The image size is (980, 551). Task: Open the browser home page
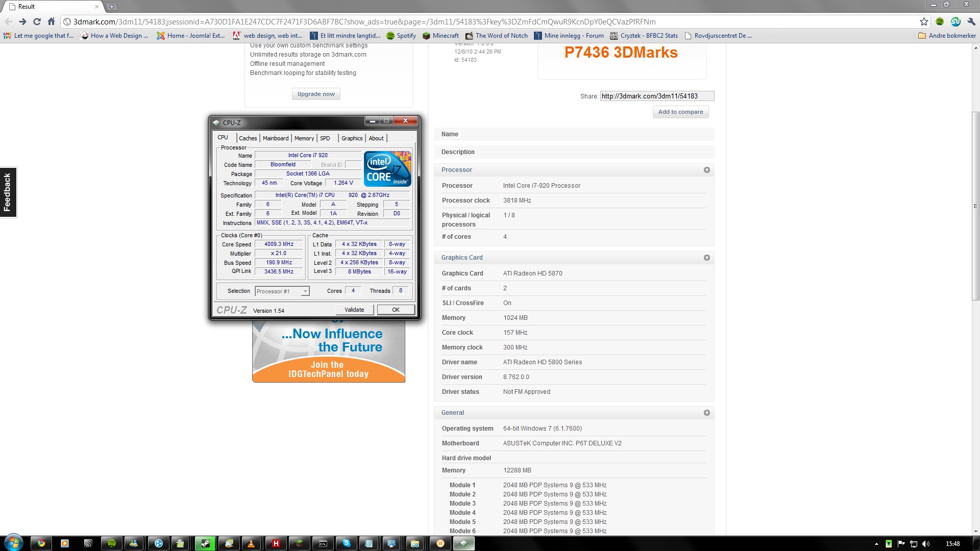pyautogui.click(x=51, y=21)
